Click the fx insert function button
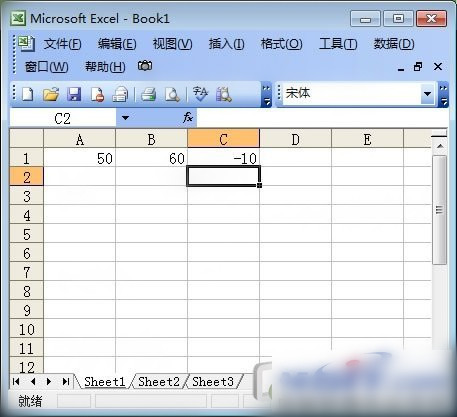 tap(188, 117)
